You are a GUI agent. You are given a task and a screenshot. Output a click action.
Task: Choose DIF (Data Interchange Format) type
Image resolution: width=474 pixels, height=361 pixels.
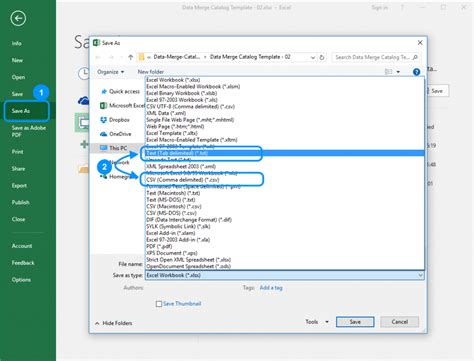(x=285, y=220)
